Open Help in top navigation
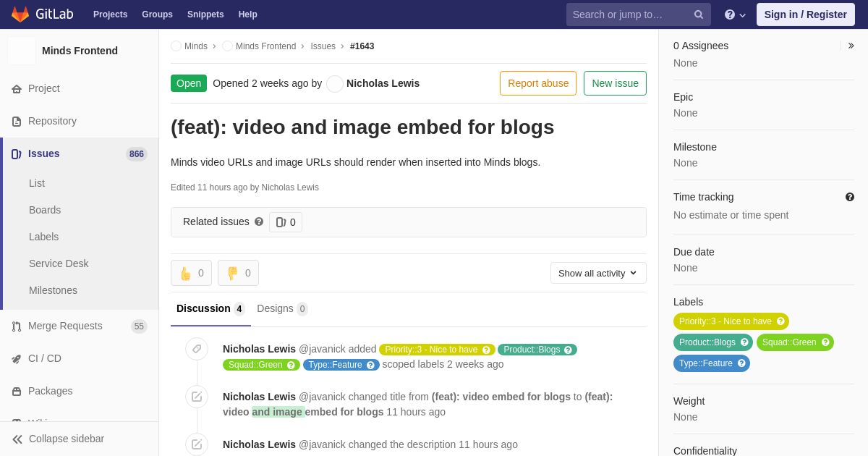 tap(248, 14)
